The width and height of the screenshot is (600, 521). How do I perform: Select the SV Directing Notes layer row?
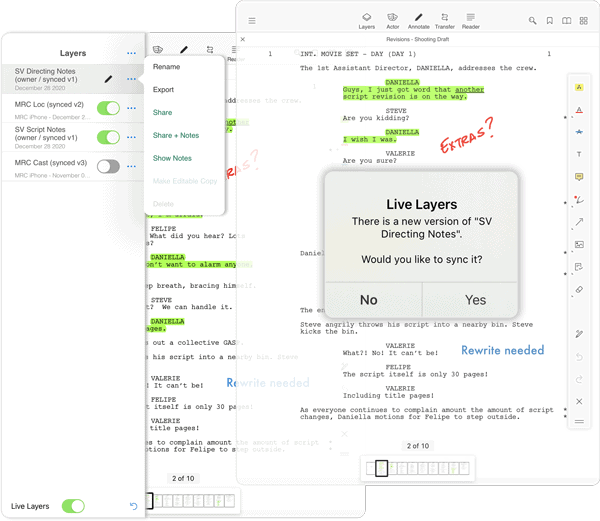pos(73,79)
